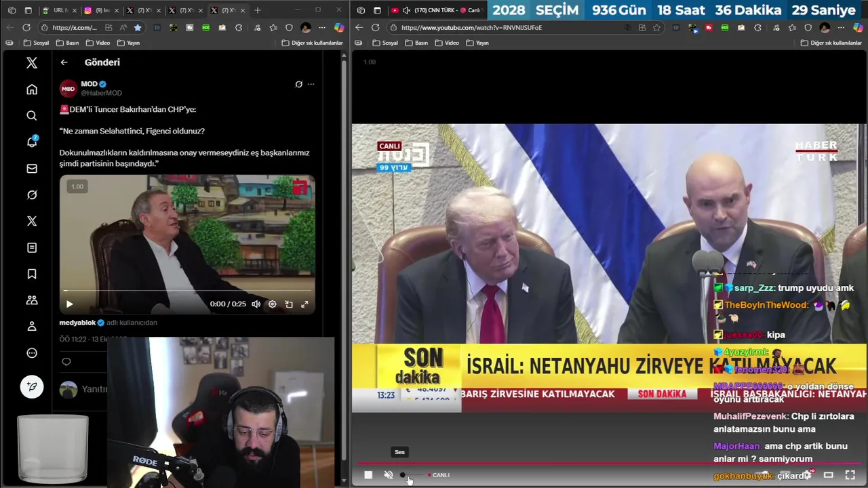This screenshot has width=868, height=488.
Task: Open X lists icon in sidebar
Action: (32, 248)
